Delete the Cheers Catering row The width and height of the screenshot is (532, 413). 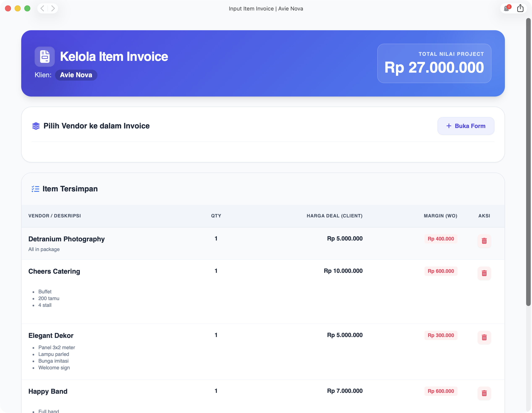[x=484, y=273]
